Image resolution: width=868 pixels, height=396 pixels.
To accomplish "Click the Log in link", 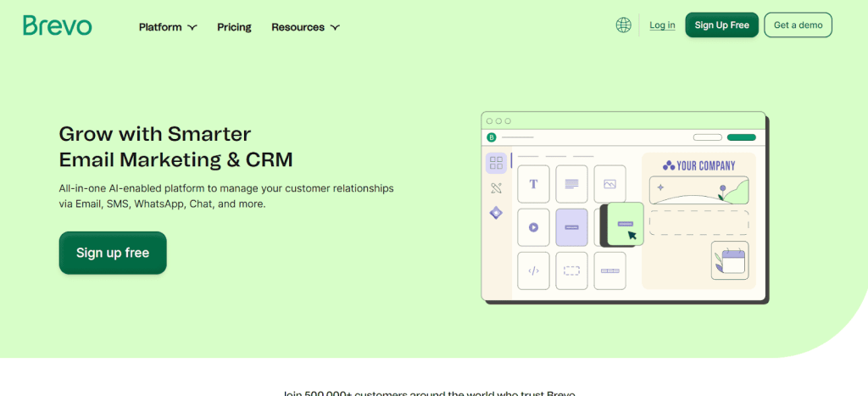I will [662, 25].
